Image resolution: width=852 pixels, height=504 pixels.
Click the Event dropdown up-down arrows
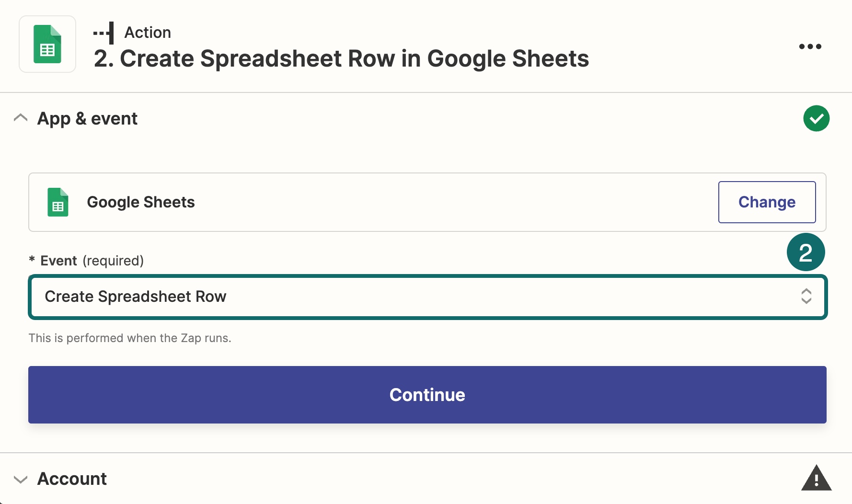click(806, 296)
